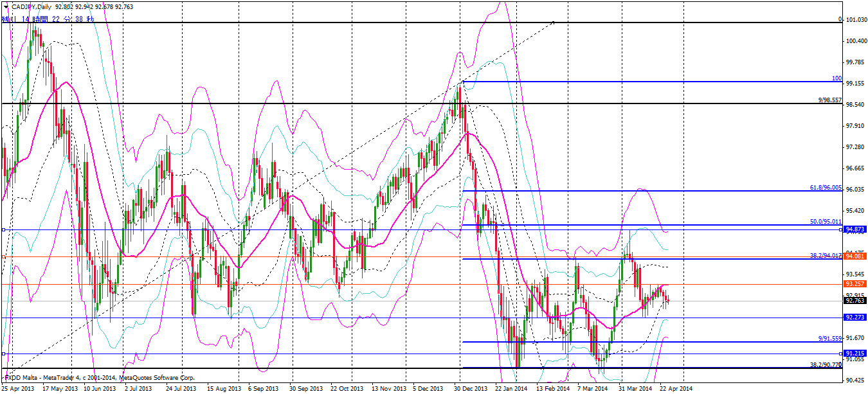Click the 7 Mar 2014 date label

pos(592,389)
